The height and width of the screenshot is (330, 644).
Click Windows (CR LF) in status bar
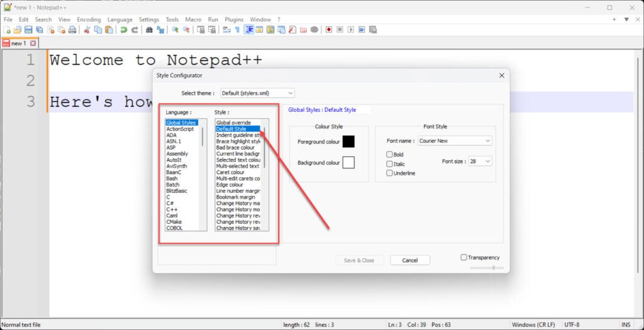(535, 325)
